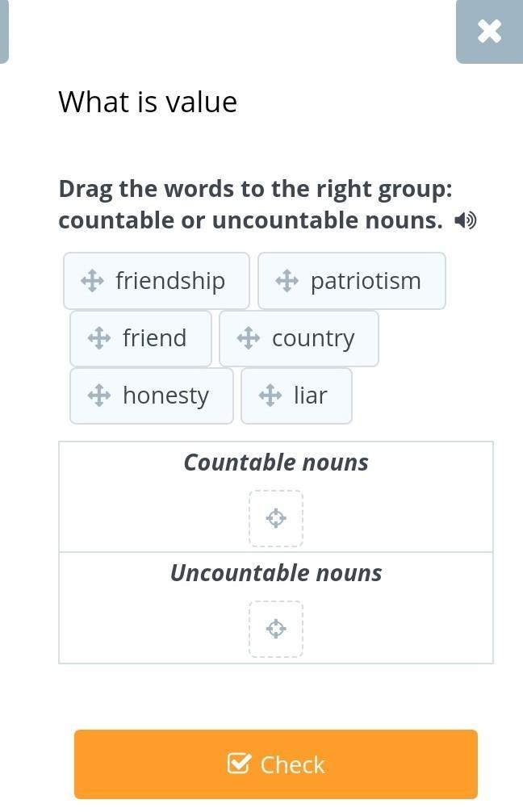
Task: Click the move icon beside liar
Action: pos(270,396)
